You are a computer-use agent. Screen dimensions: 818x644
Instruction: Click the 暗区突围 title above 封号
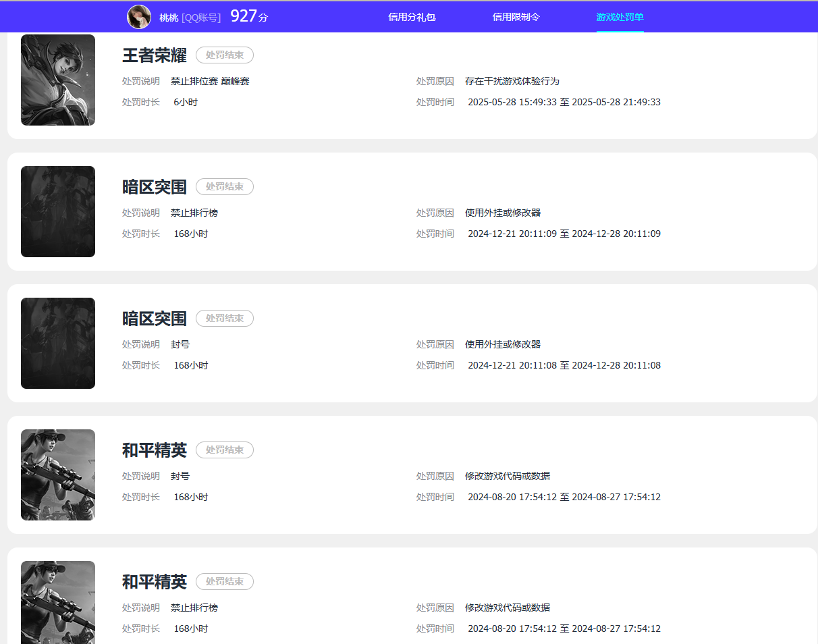click(155, 319)
